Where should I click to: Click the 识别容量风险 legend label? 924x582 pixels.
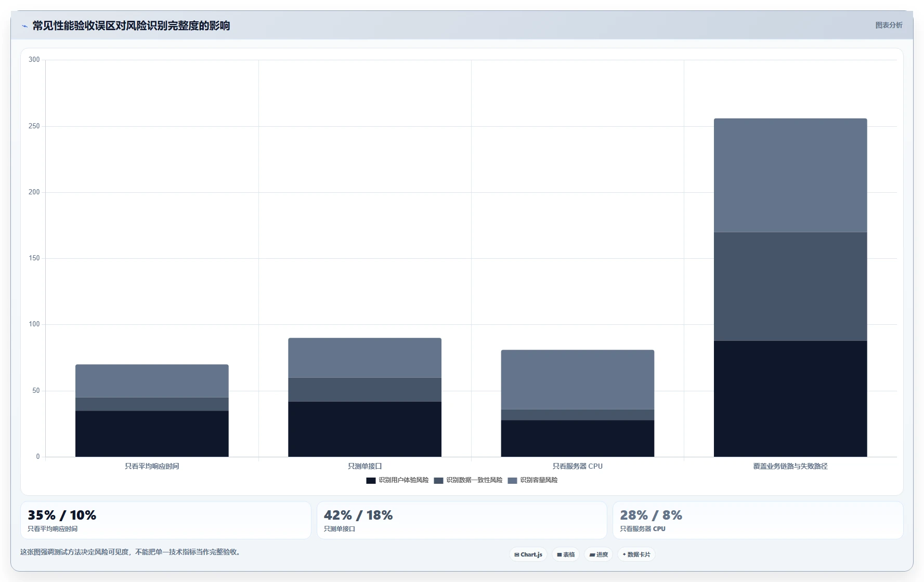click(x=539, y=480)
